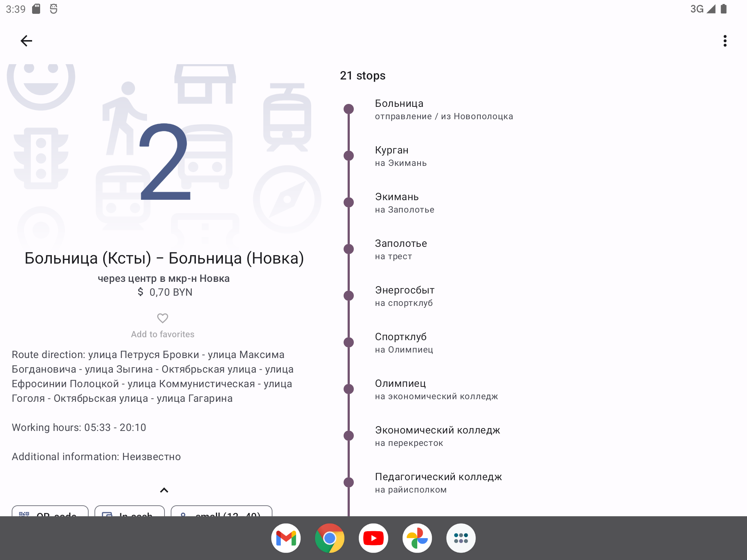The image size is (747, 560).
Task: Launch Chrome from the dock
Action: [330, 538]
